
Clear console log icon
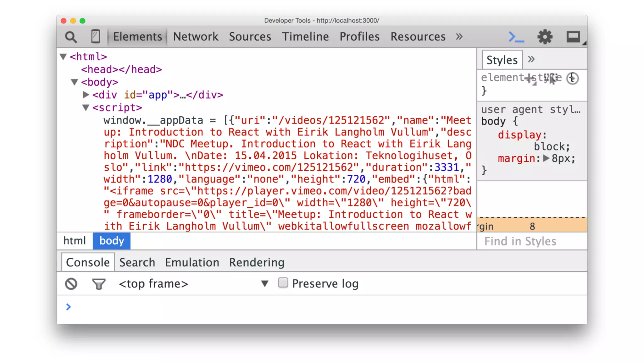click(x=71, y=284)
